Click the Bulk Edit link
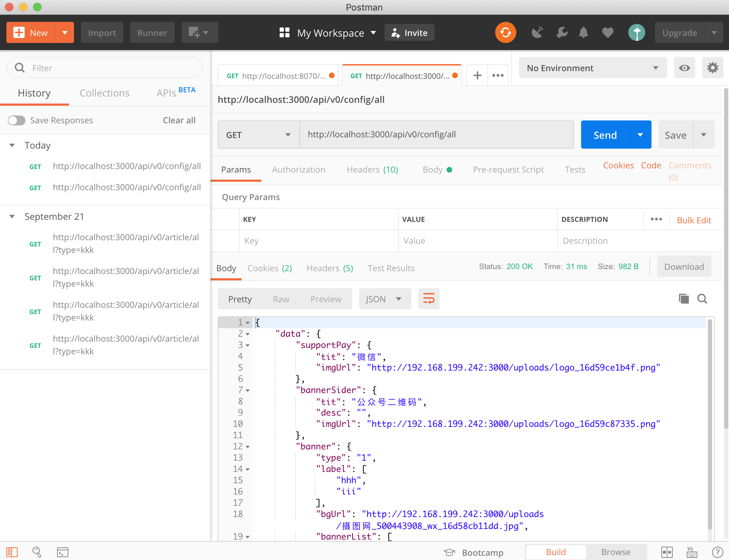 (x=694, y=220)
